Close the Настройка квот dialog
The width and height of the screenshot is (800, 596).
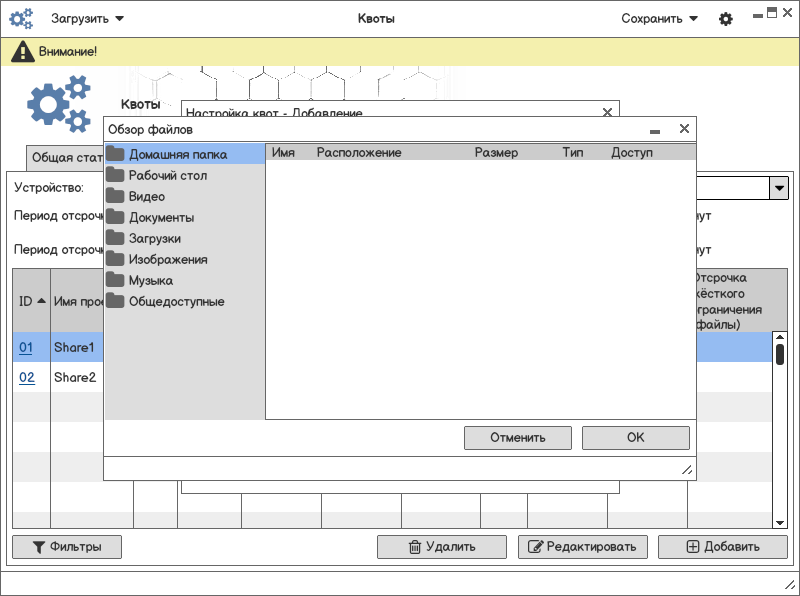(x=607, y=112)
